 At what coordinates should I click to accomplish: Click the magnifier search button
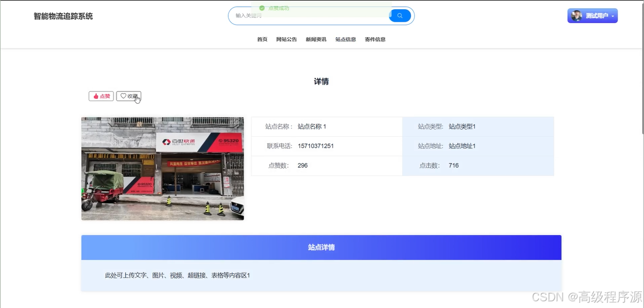400,16
